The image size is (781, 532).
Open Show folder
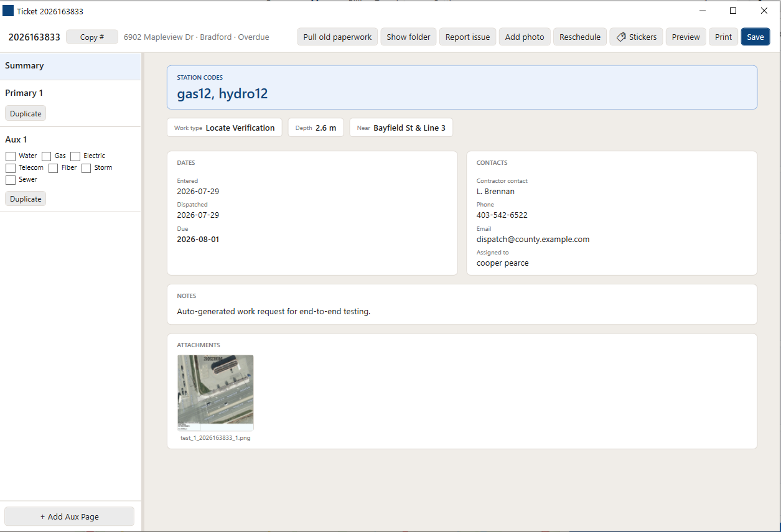tap(408, 37)
